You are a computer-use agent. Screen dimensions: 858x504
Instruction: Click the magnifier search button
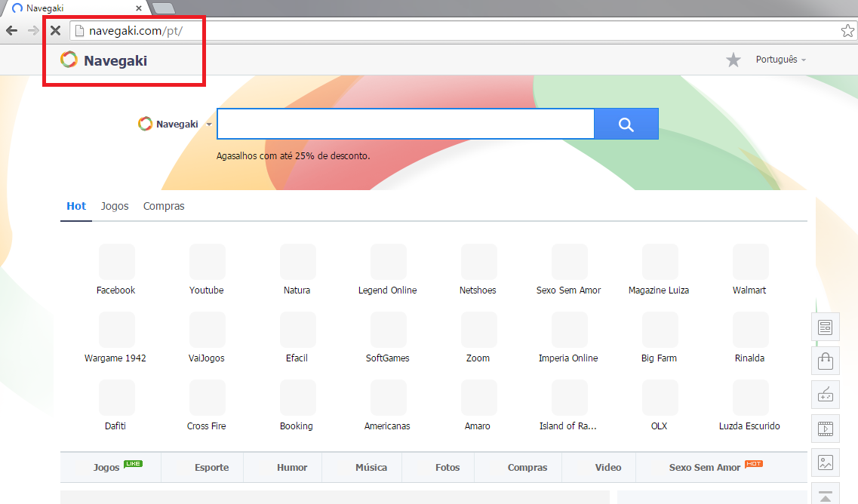click(x=626, y=124)
